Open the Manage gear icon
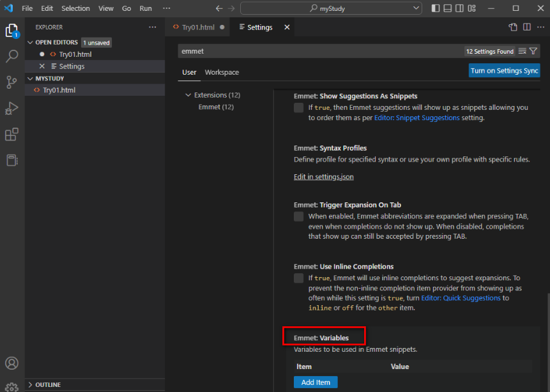This screenshot has height=392, width=550. (12, 387)
